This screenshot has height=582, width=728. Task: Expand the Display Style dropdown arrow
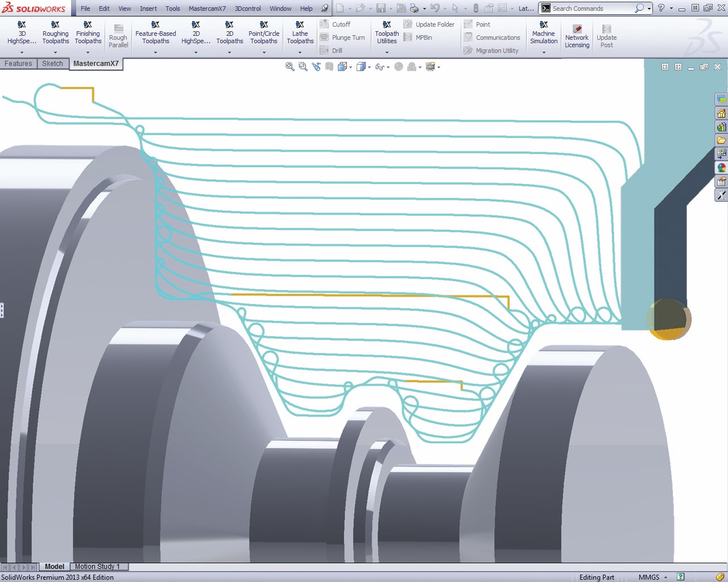click(370, 67)
